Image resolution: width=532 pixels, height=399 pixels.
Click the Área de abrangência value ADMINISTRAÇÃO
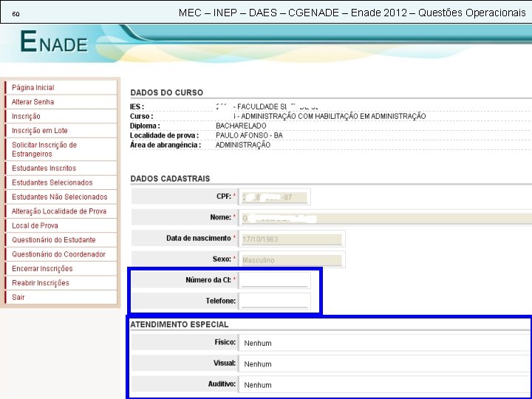coord(243,145)
